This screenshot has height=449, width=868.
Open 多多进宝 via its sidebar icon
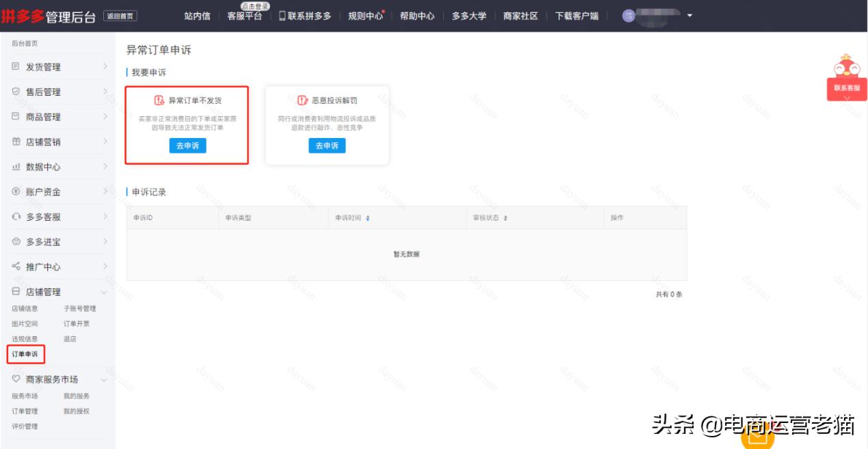(x=15, y=241)
